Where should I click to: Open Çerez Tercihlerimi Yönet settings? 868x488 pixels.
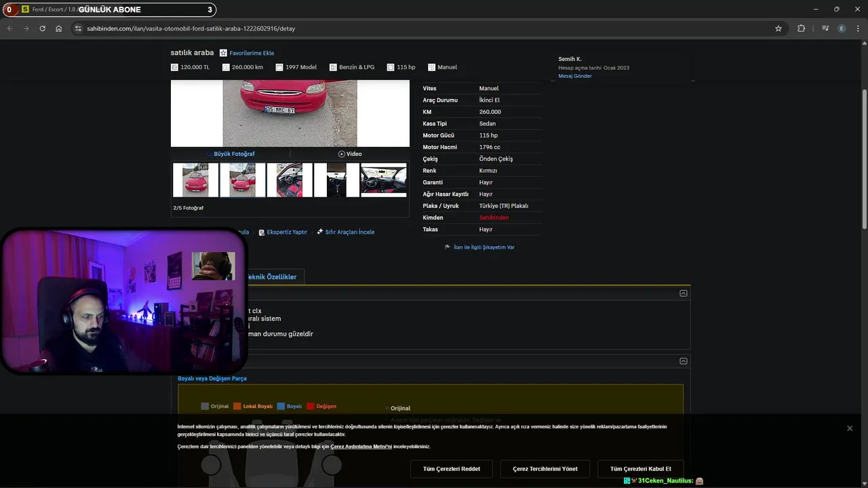[545, 469]
